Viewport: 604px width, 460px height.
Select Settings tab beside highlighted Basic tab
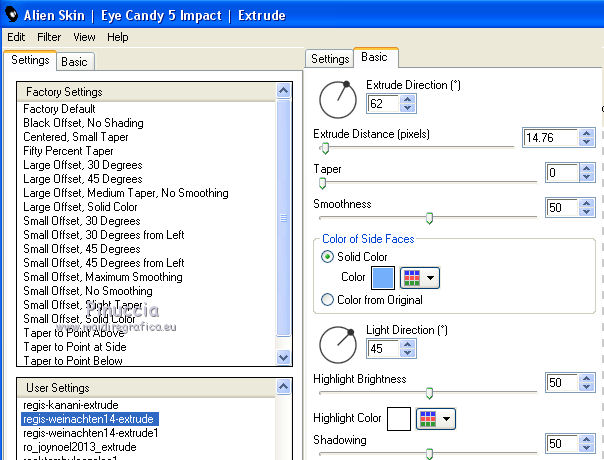330,59
